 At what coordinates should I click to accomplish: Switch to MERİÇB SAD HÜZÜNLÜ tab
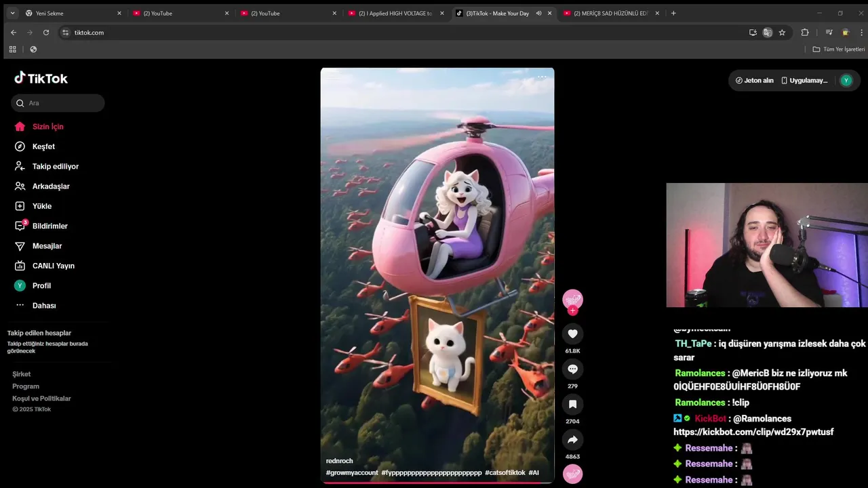click(610, 13)
